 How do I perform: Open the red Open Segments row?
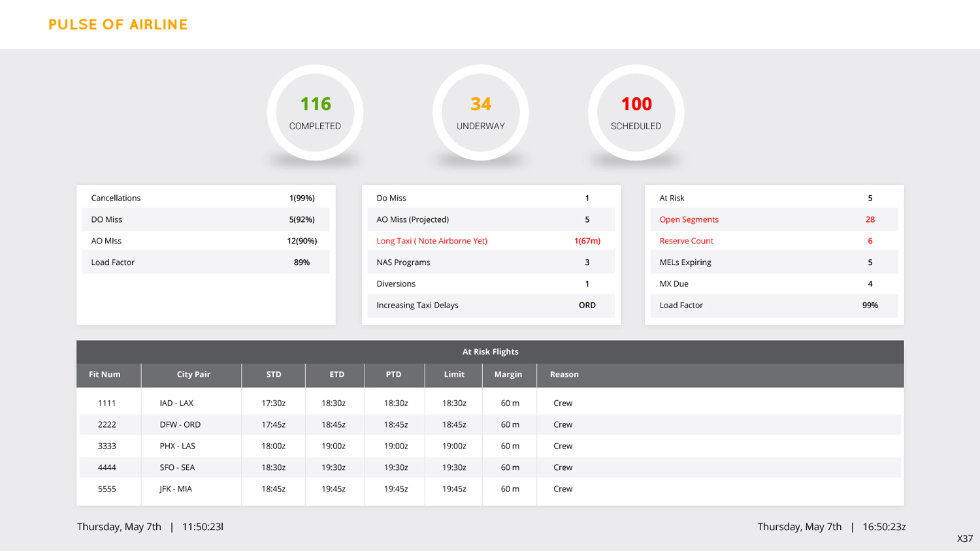click(774, 219)
